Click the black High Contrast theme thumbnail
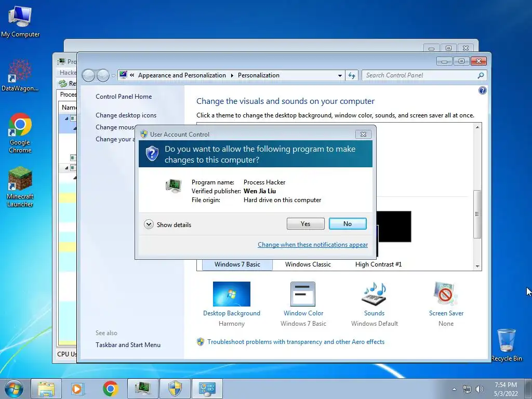This screenshot has width=532, height=399. (x=394, y=227)
